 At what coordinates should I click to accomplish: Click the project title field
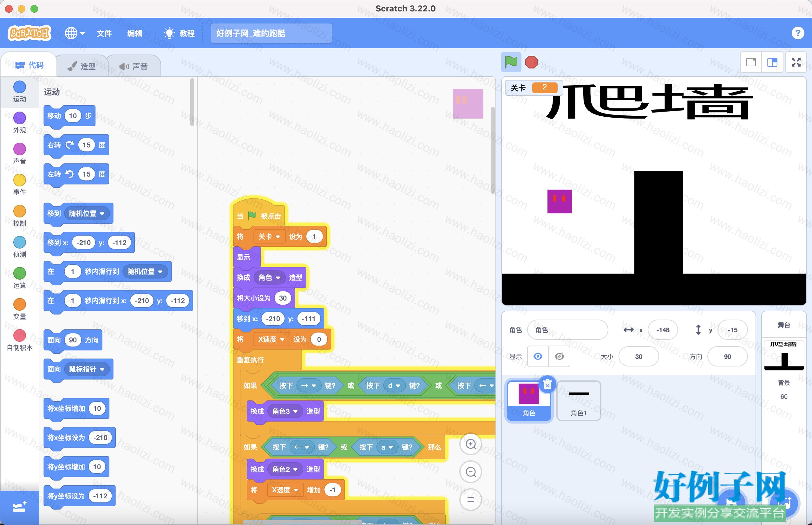271,33
